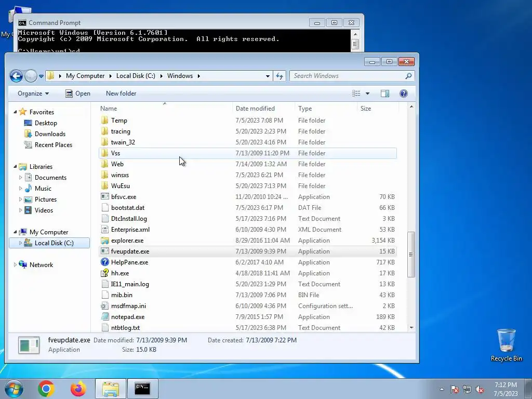Image resolution: width=532 pixels, height=399 pixels.
Task: Select the winsxs folder icon
Action: coord(105,175)
